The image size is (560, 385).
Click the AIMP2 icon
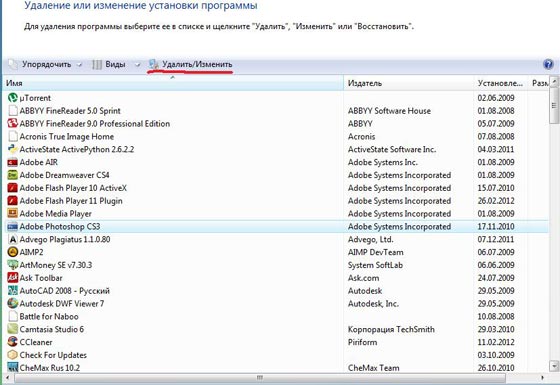12,252
